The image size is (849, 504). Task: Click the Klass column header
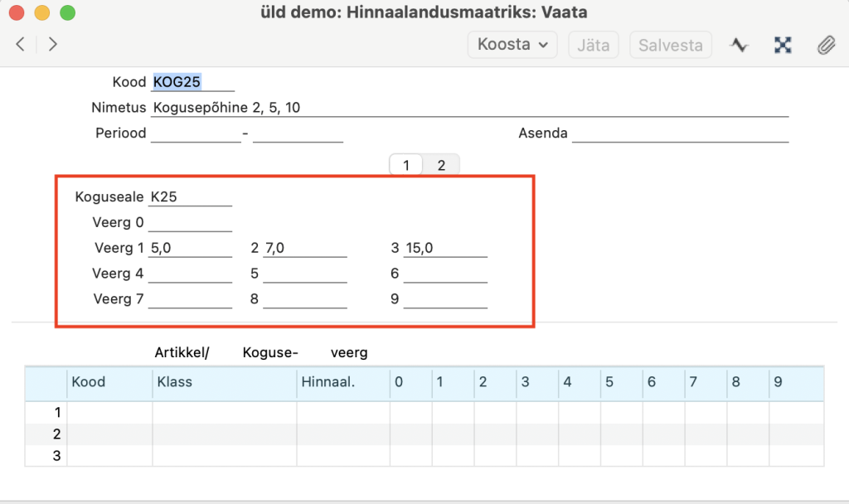click(225, 382)
